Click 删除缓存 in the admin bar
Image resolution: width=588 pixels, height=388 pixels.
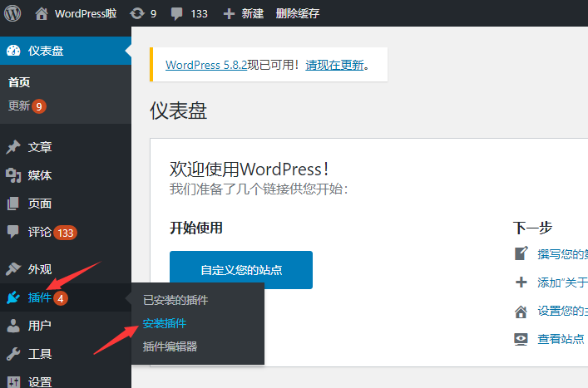coord(298,14)
